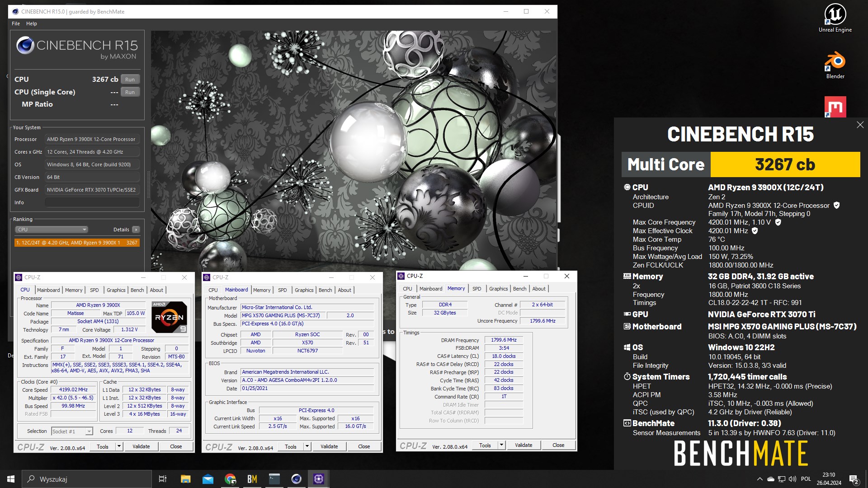Click the POL language indicator
Image resolution: width=868 pixels, height=488 pixels.
tap(806, 479)
